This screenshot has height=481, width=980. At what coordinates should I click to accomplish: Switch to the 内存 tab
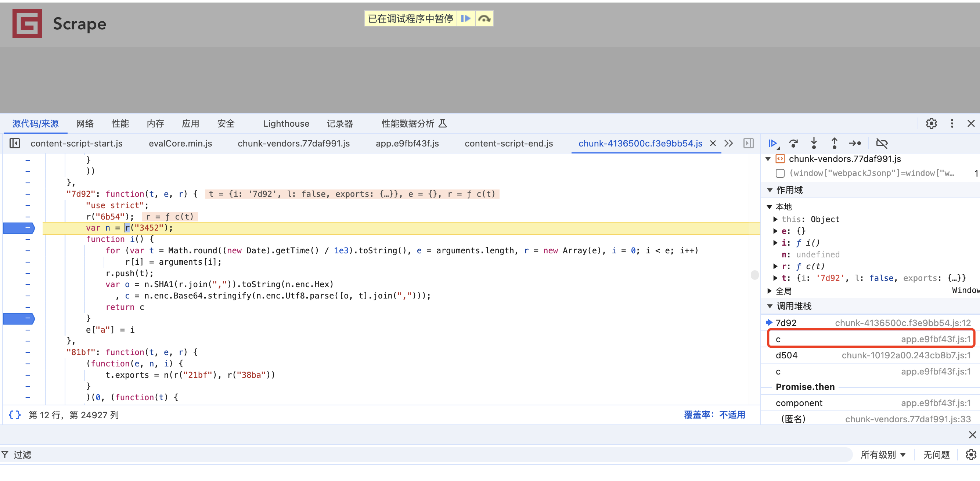tap(155, 124)
